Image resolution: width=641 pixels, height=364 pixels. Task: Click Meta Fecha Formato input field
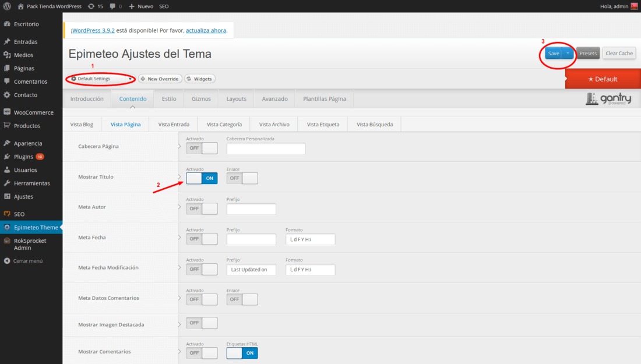point(310,239)
